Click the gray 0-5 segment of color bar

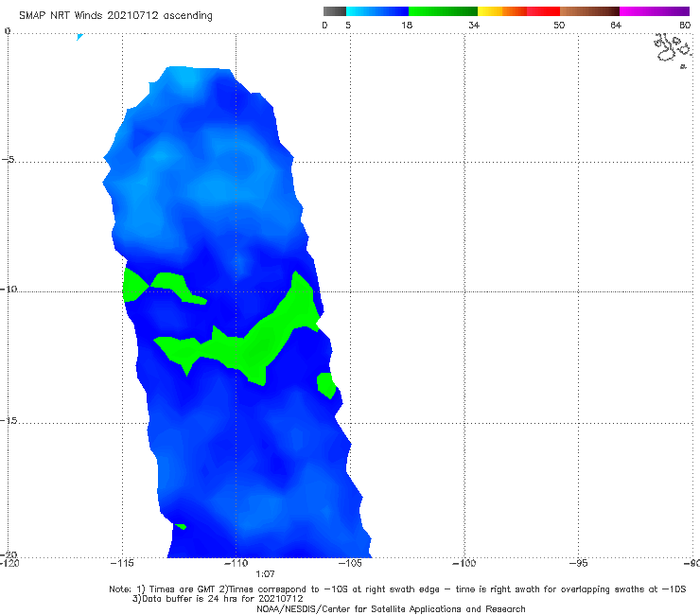pos(334,11)
